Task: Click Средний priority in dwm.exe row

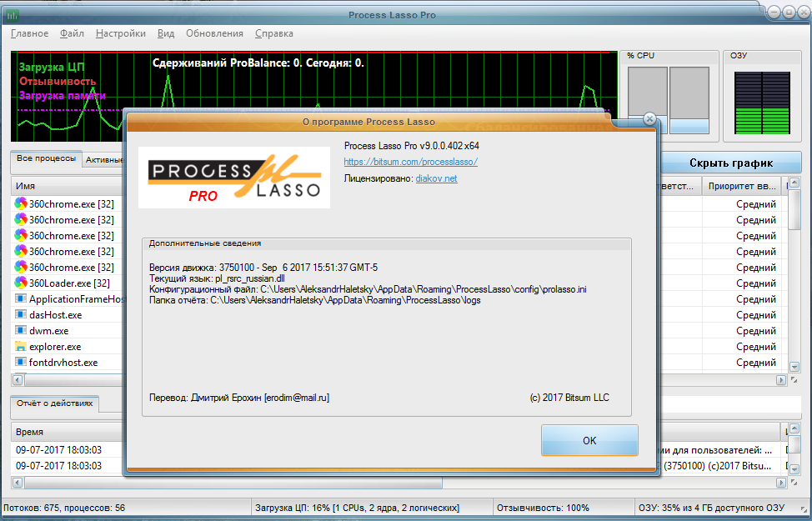Action: click(x=755, y=331)
